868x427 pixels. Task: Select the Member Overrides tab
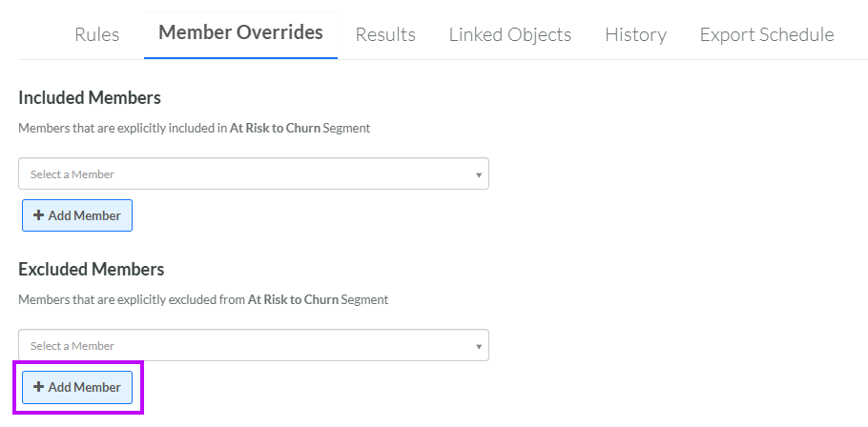click(240, 32)
